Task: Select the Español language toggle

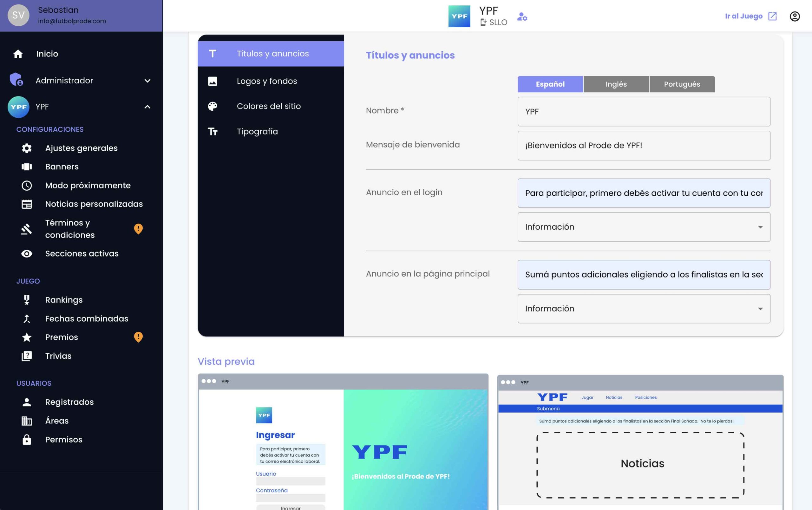Action: point(550,84)
